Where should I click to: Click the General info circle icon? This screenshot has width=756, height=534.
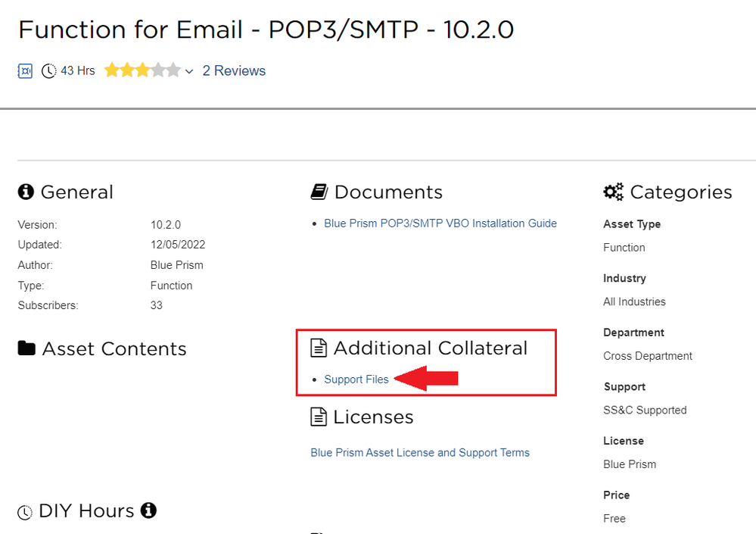(x=26, y=192)
